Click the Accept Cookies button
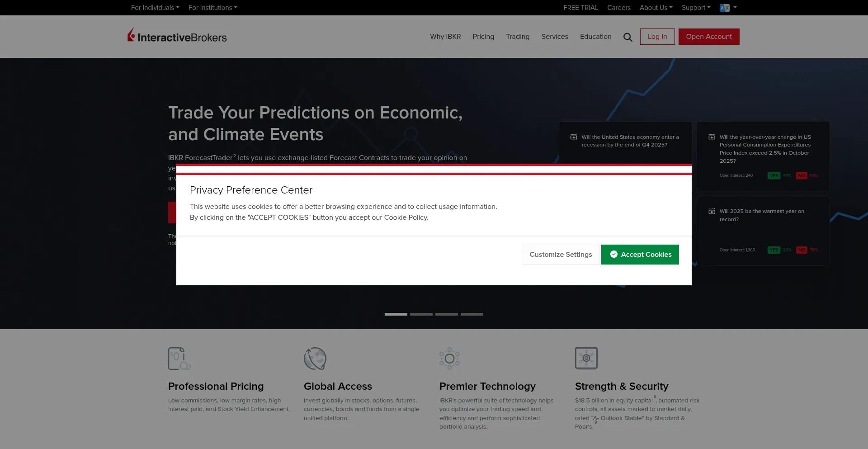This screenshot has width=868, height=449. [640, 255]
